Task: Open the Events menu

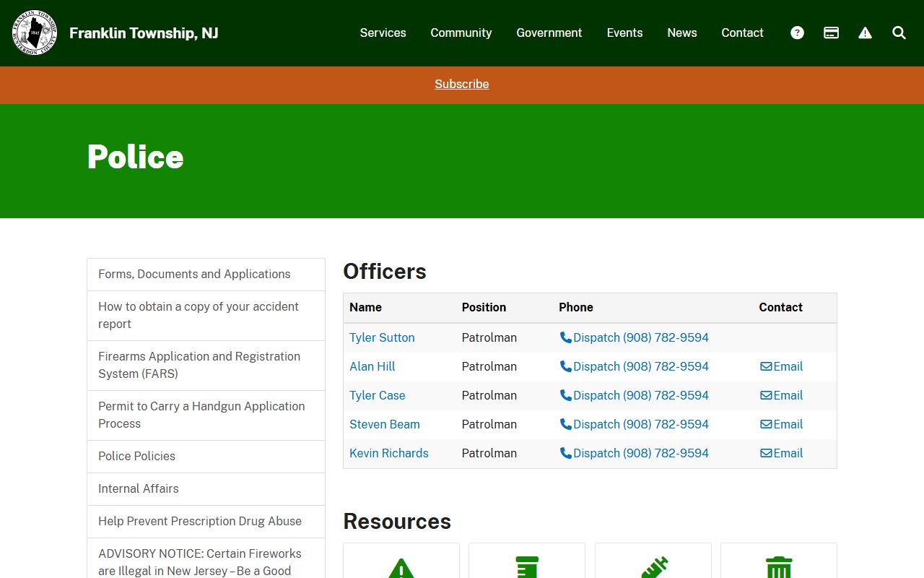Action: [x=624, y=33]
